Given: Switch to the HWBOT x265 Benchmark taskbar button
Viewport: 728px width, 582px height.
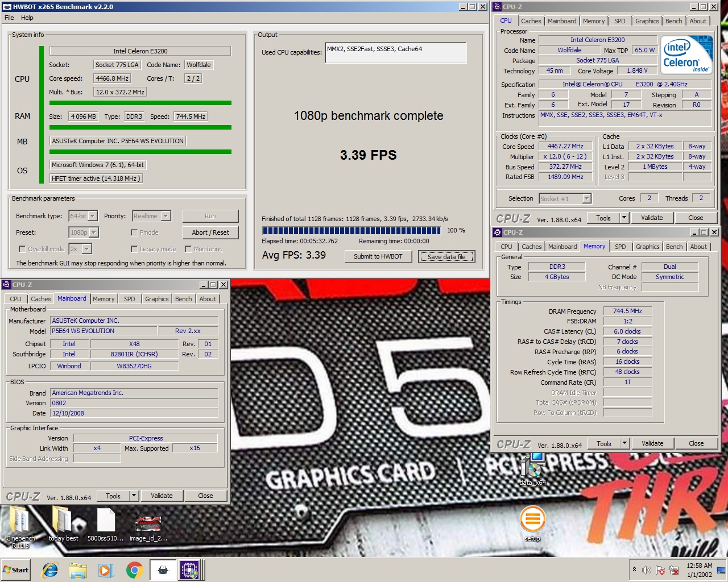Looking at the screenshot, I should coord(163,570).
